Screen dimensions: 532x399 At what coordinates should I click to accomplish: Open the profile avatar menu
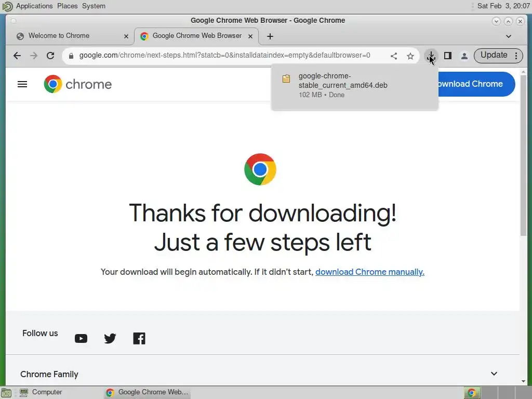[x=464, y=56]
